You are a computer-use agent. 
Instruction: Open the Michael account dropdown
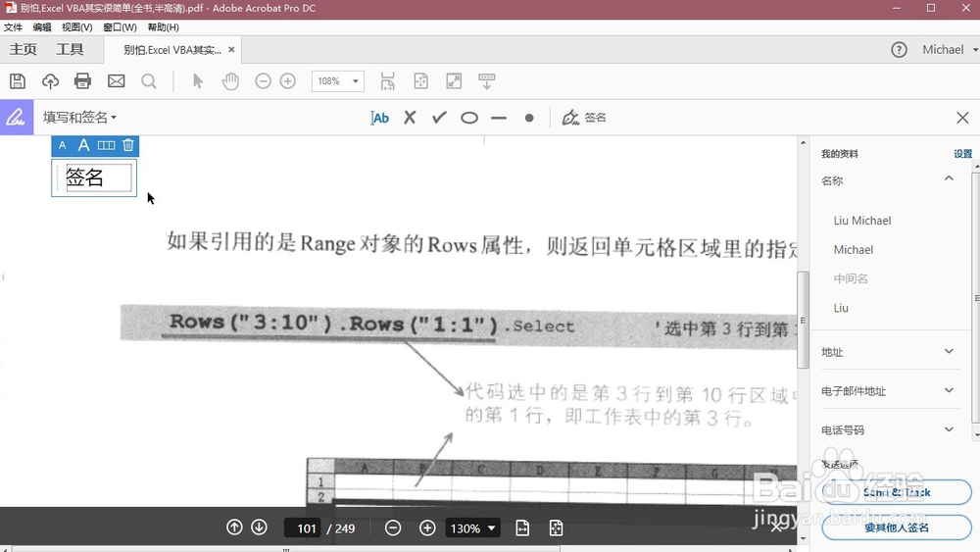[950, 49]
